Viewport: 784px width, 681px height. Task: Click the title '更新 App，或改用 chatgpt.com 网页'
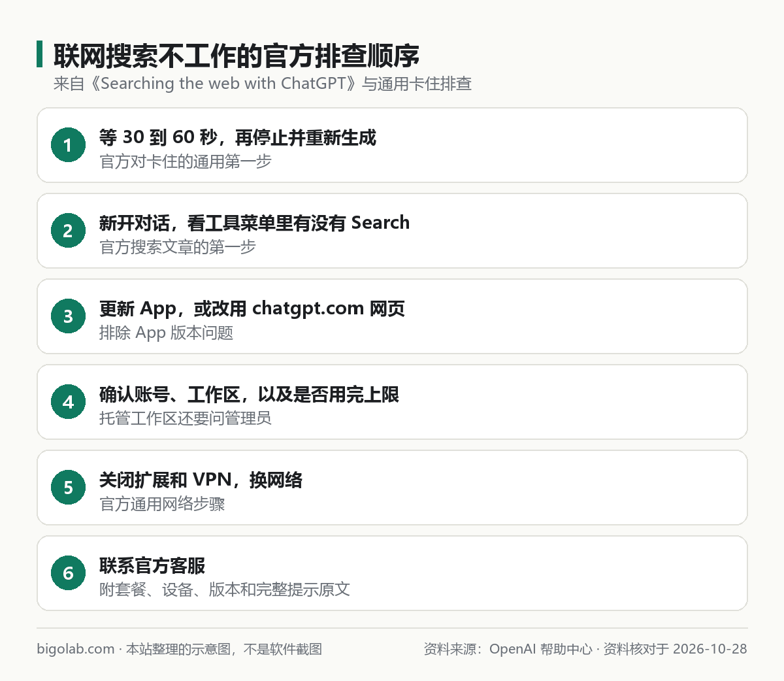(x=252, y=308)
